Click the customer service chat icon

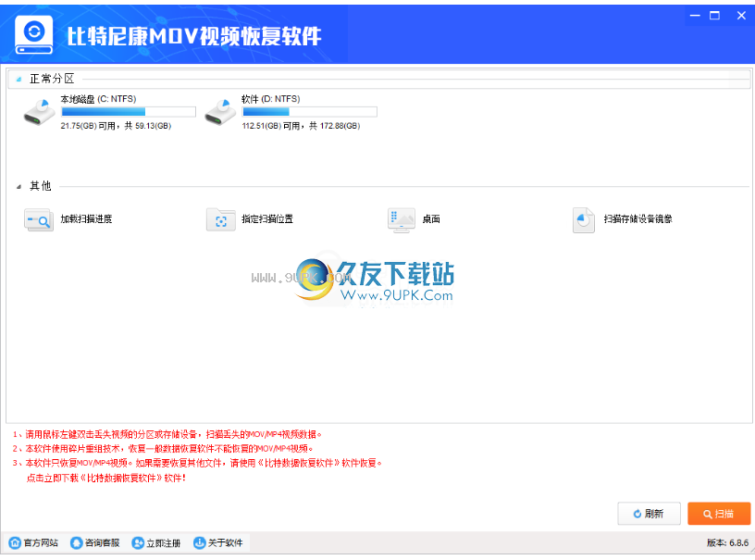(76, 542)
